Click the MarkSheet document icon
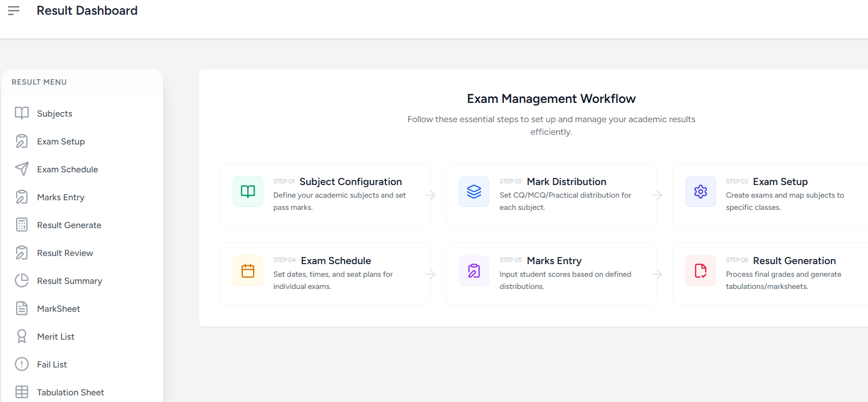Viewport: 868px width, 402px height. (x=22, y=308)
